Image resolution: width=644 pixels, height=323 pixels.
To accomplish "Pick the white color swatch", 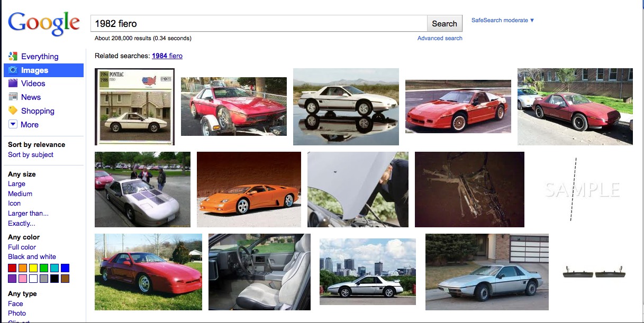I will coord(33,279).
